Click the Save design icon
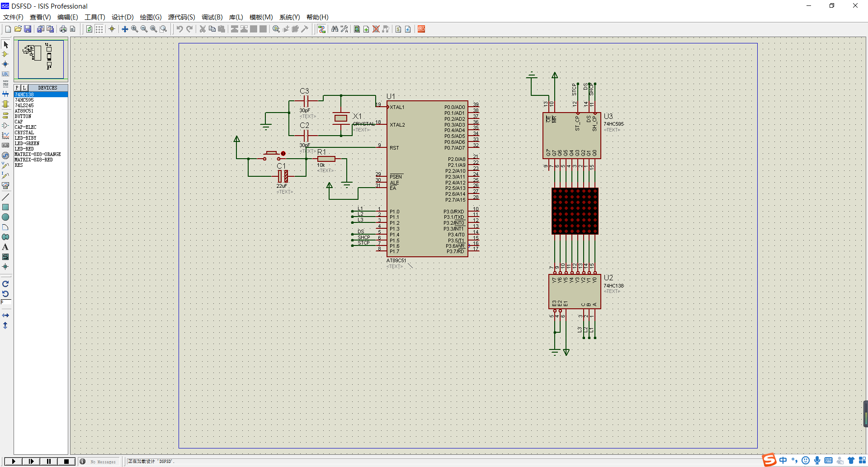Screen dimensions: 868x467 (x=28, y=29)
